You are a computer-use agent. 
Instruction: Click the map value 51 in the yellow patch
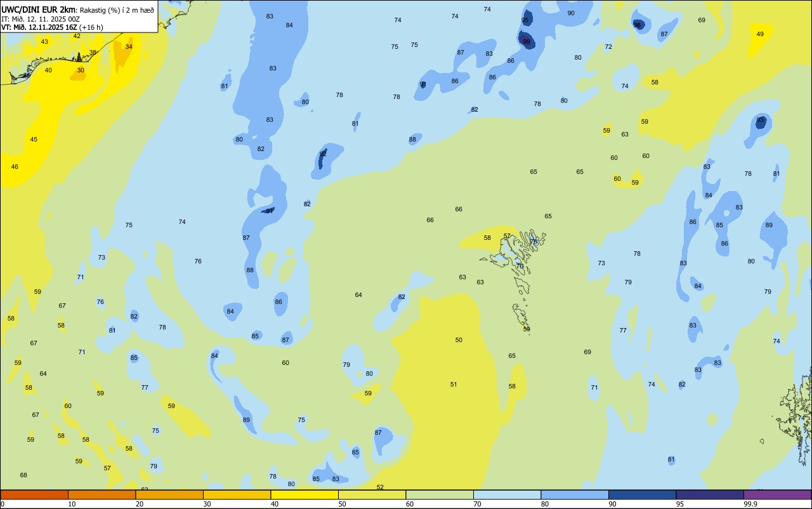coord(454,385)
